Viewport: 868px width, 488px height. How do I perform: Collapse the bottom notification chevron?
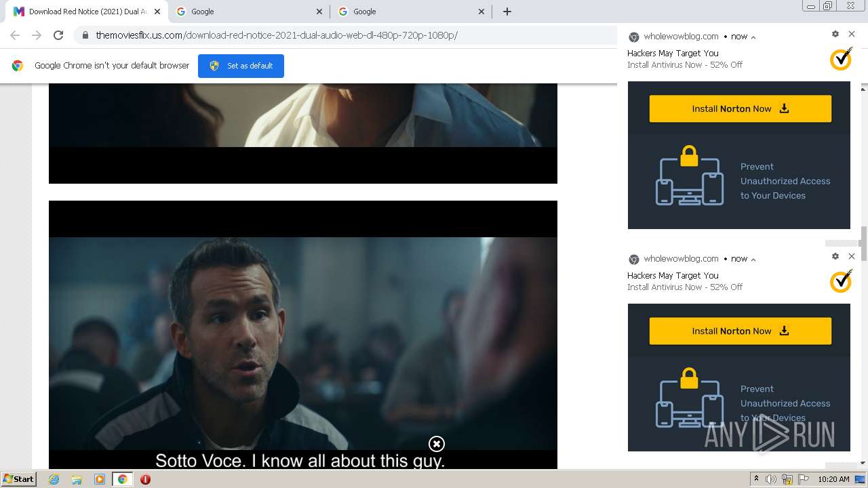[753, 260]
